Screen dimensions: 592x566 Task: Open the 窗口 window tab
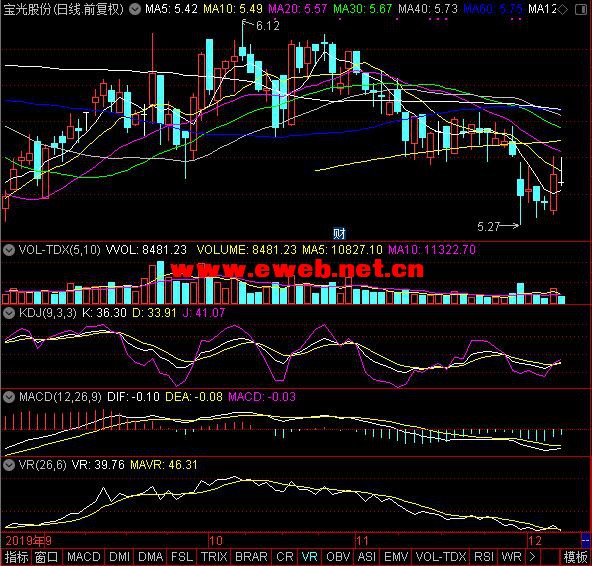47,557
